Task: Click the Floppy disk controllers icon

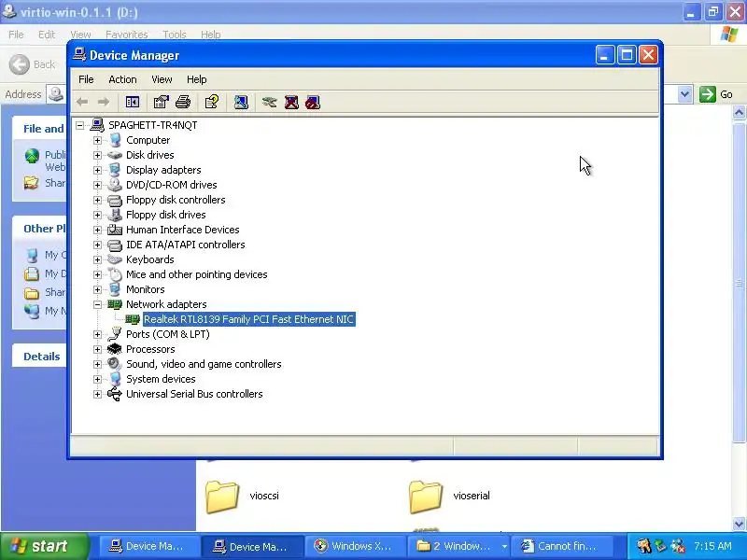Action: click(x=114, y=200)
